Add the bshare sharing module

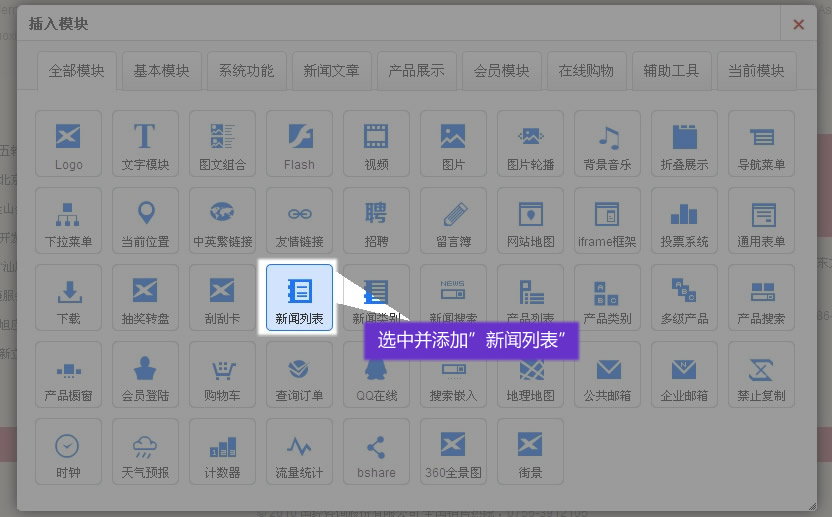point(376,452)
